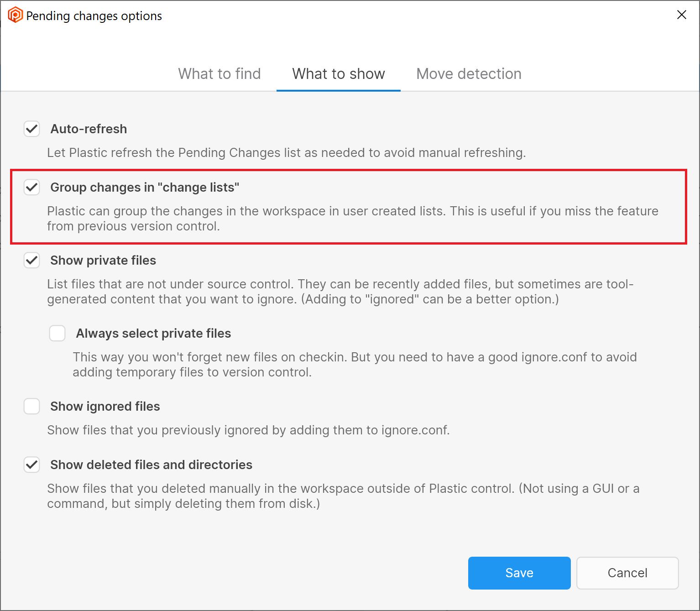Disable the Group changes in change lists checkbox

(x=32, y=188)
